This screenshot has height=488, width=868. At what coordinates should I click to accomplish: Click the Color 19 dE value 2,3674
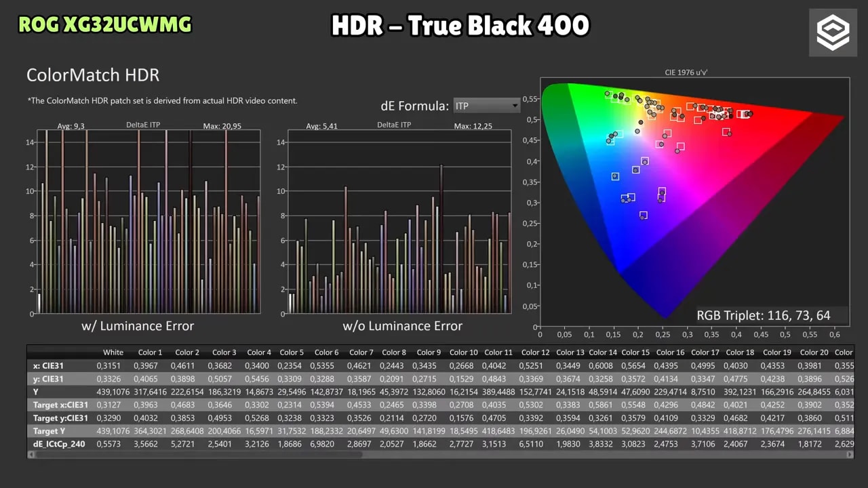(x=776, y=444)
